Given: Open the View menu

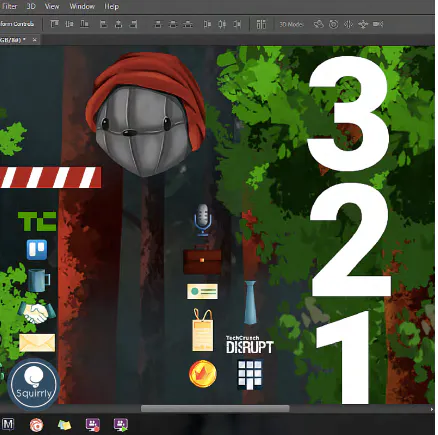Looking at the screenshot, I should click(x=52, y=6).
